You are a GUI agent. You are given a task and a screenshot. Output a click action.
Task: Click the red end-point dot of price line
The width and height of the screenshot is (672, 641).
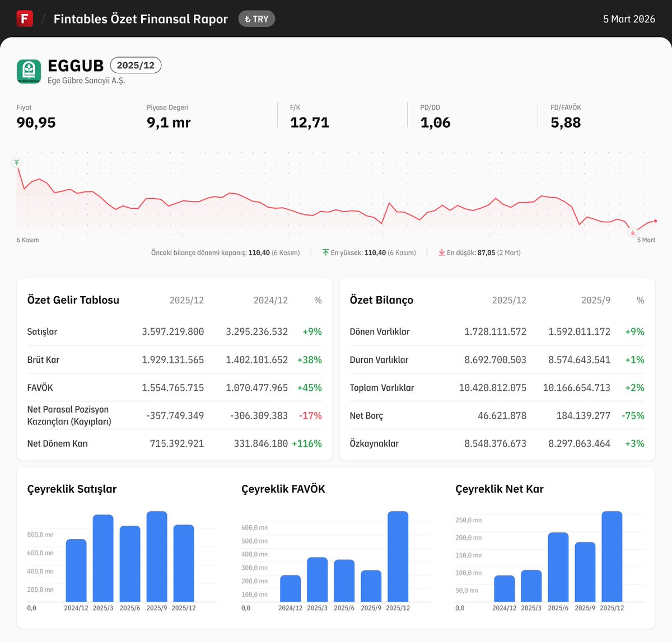tap(655, 221)
